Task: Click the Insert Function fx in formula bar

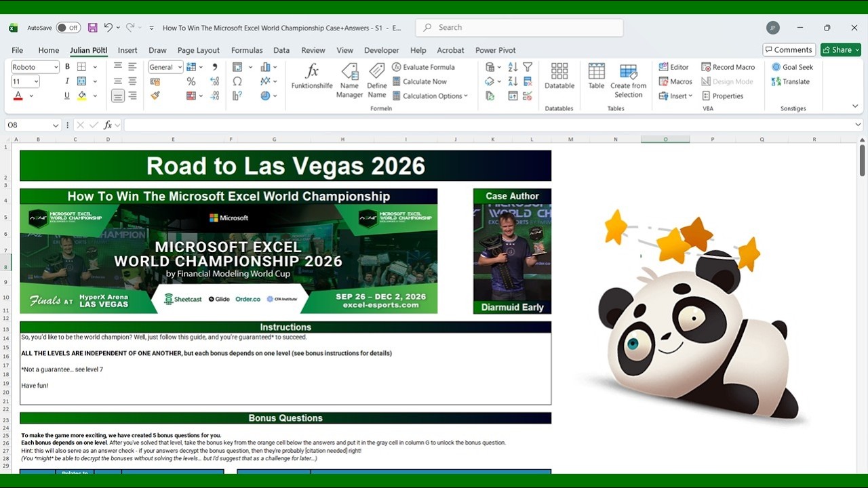Action: point(108,125)
